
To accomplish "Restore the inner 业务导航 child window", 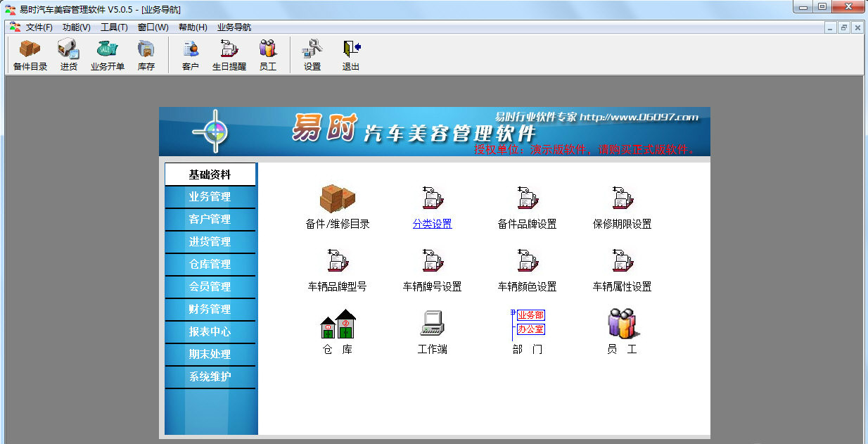I will (843, 27).
